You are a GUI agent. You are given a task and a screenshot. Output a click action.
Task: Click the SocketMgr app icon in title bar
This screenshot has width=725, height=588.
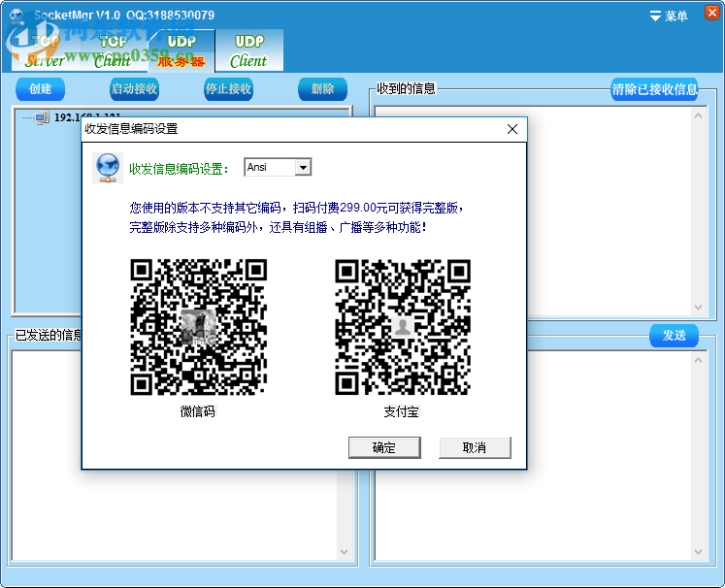point(17,16)
